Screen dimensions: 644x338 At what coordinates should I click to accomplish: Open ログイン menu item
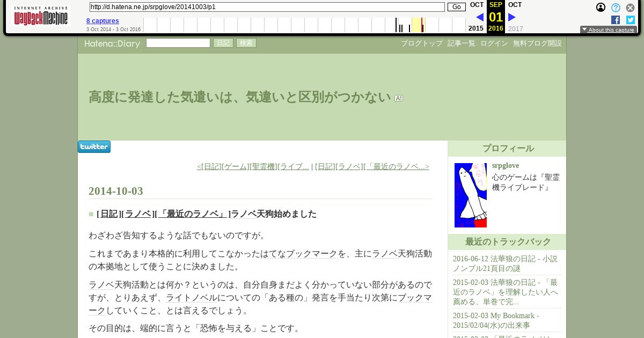(x=494, y=43)
